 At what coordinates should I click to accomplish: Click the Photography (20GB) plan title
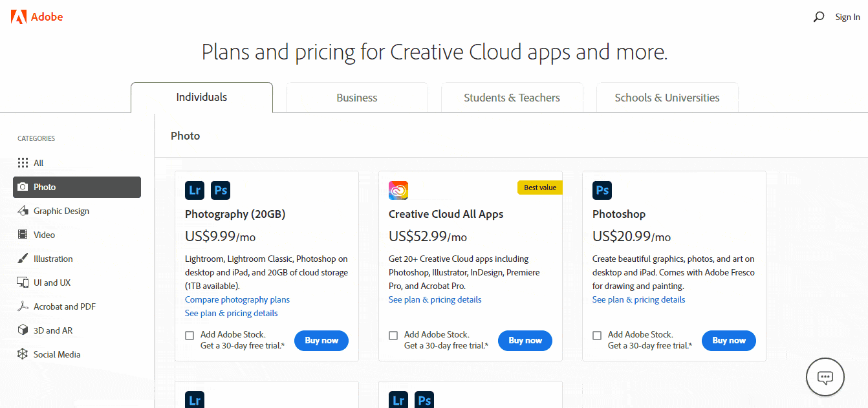click(x=235, y=214)
